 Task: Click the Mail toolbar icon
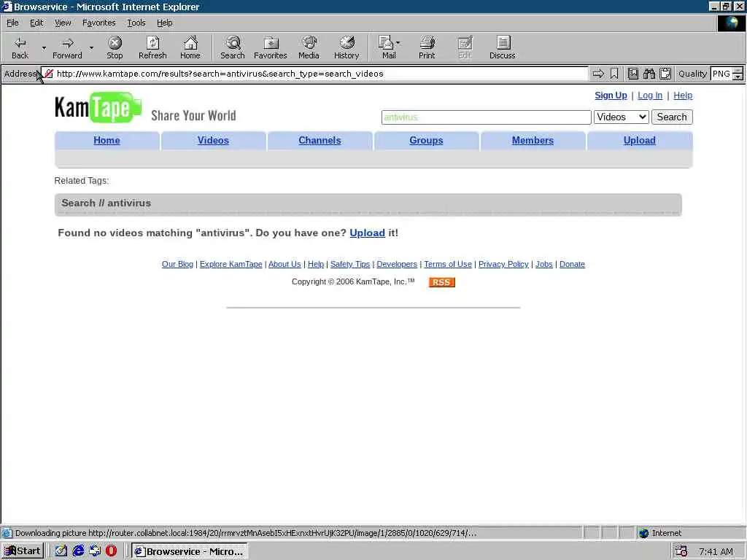[x=386, y=47]
